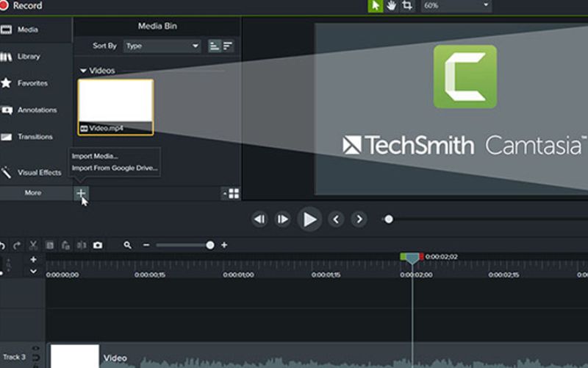Play the video preview

tap(309, 219)
